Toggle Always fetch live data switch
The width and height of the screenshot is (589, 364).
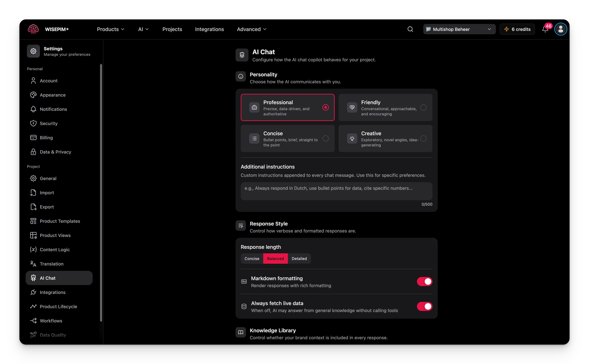(x=424, y=306)
